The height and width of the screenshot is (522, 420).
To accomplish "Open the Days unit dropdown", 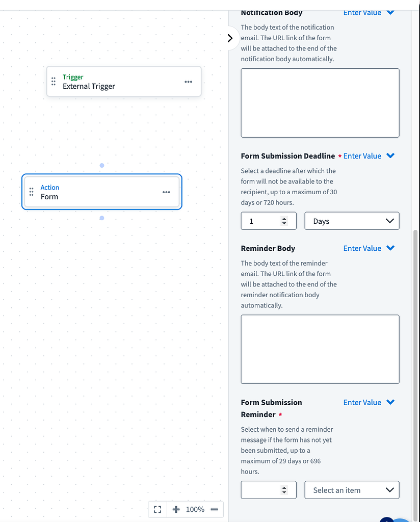I will pos(352,221).
